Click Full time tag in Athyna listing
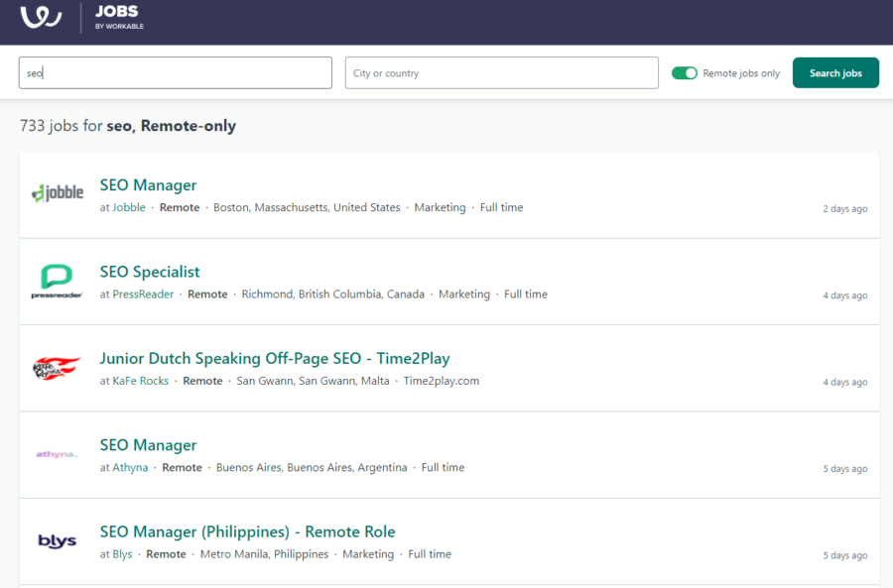 pyautogui.click(x=444, y=467)
